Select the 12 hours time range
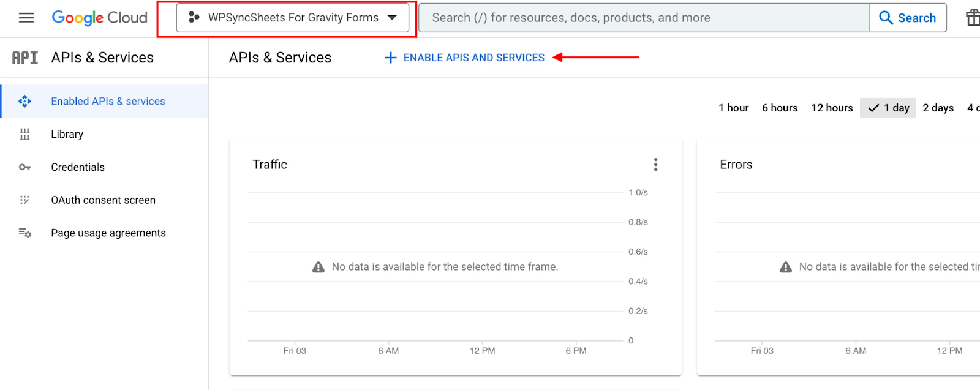The height and width of the screenshot is (390, 980). pyautogui.click(x=832, y=108)
